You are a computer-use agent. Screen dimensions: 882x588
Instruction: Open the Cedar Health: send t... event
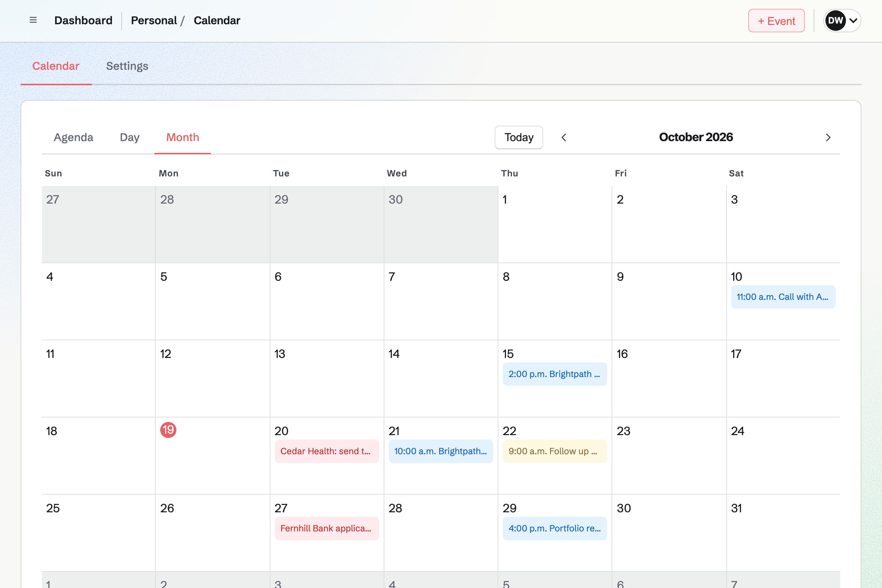tap(327, 452)
